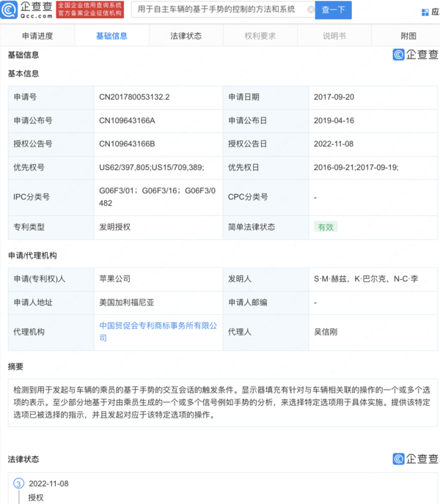Focus the patent search input field

pos(223,10)
